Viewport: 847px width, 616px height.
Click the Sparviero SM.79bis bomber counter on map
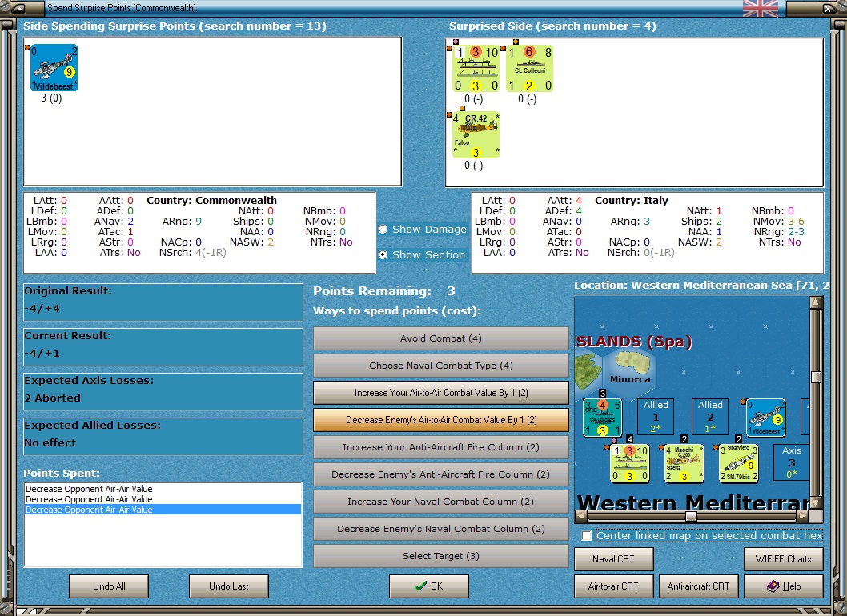[x=738, y=462]
